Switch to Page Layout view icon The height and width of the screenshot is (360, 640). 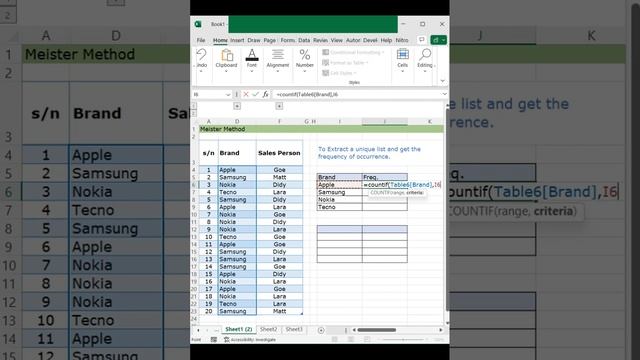tap(351, 340)
